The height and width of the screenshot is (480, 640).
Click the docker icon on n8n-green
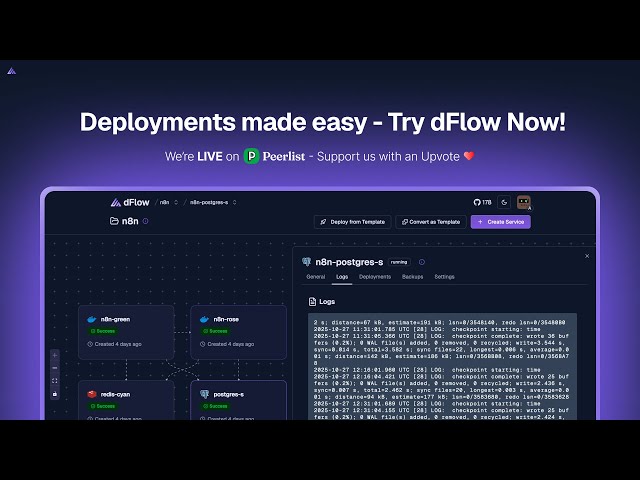pyautogui.click(x=92, y=319)
